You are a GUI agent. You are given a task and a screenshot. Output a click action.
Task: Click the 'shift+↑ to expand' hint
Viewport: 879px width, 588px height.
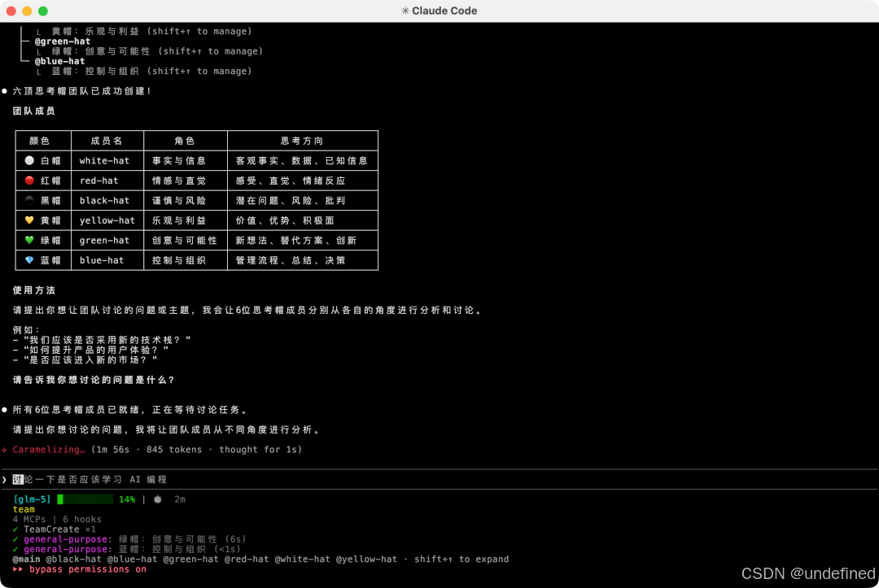(x=461, y=559)
